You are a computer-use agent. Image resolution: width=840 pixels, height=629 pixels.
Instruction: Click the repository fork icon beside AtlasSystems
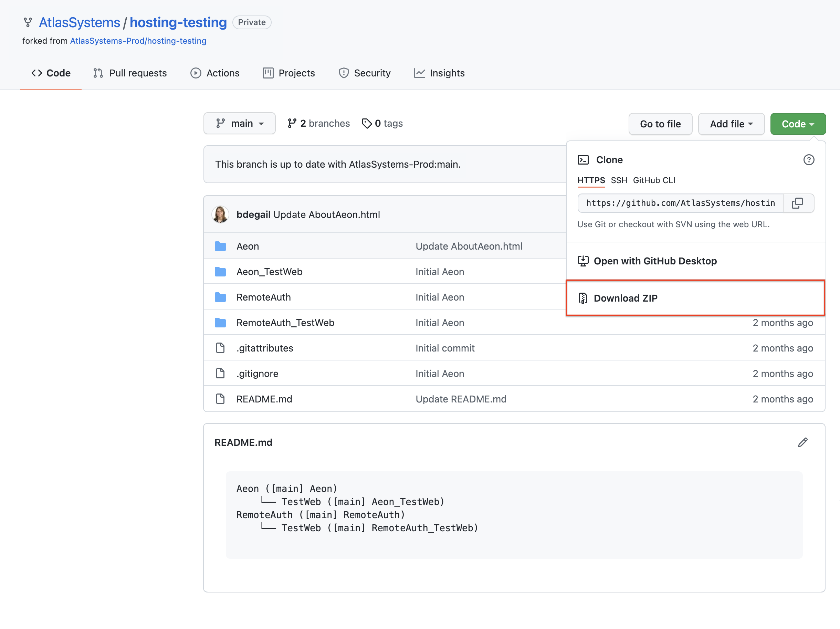click(27, 22)
